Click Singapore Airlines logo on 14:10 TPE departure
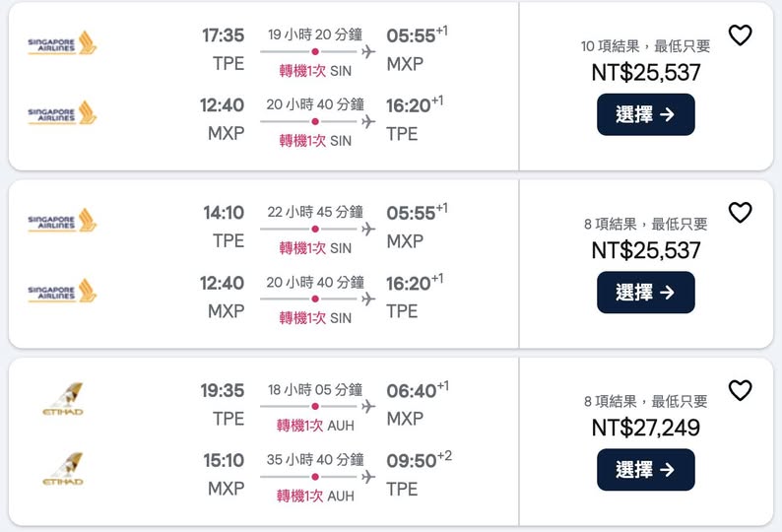 62,221
